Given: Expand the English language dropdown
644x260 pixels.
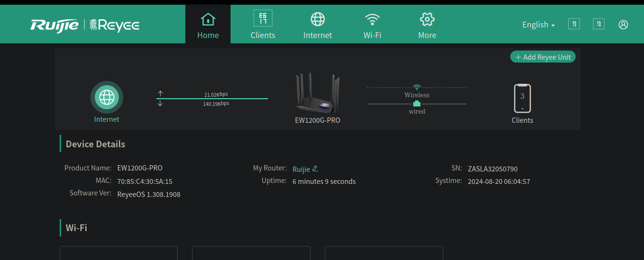Looking at the screenshot, I should [539, 25].
